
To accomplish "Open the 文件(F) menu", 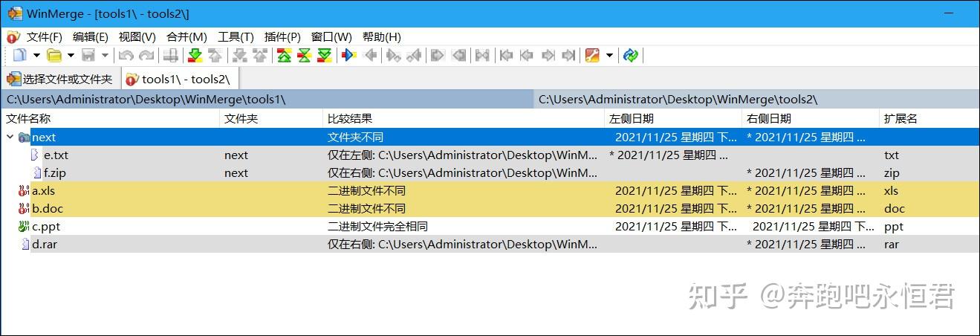I will (45, 36).
